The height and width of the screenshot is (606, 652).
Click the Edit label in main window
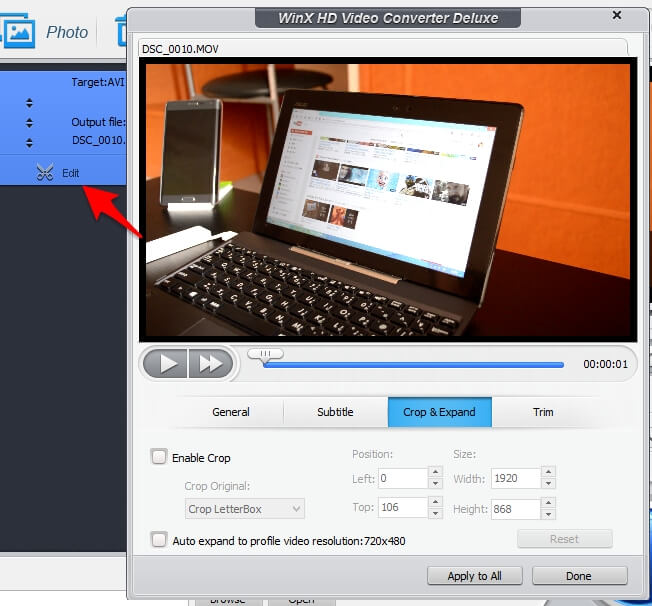[x=70, y=173]
